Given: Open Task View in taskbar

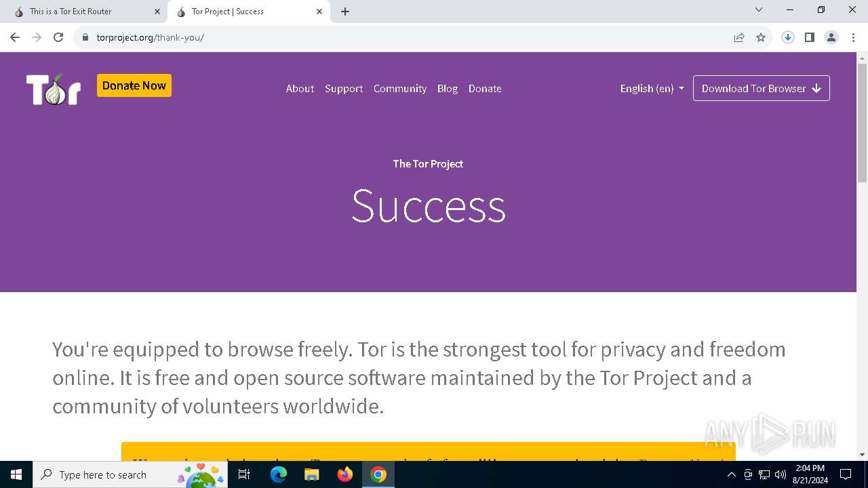Looking at the screenshot, I should [245, 474].
